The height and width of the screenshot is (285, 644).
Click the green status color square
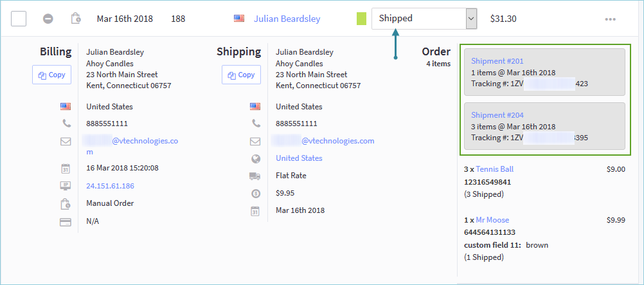click(361, 19)
